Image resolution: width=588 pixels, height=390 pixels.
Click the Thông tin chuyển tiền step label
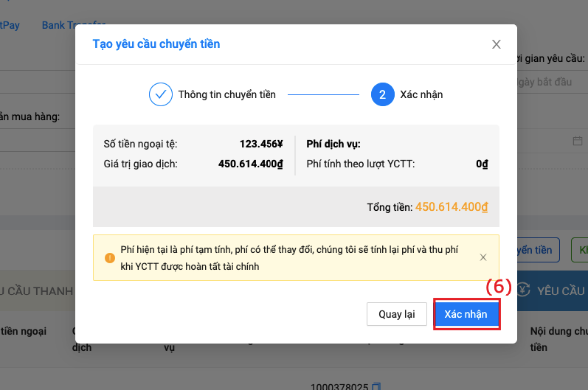(x=226, y=94)
